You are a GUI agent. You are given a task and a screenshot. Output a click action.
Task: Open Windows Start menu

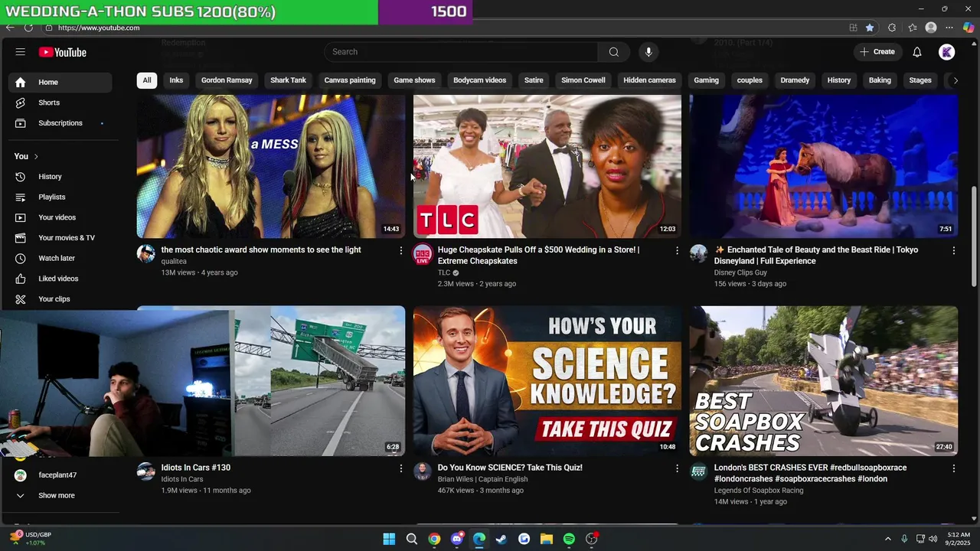coord(389,539)
